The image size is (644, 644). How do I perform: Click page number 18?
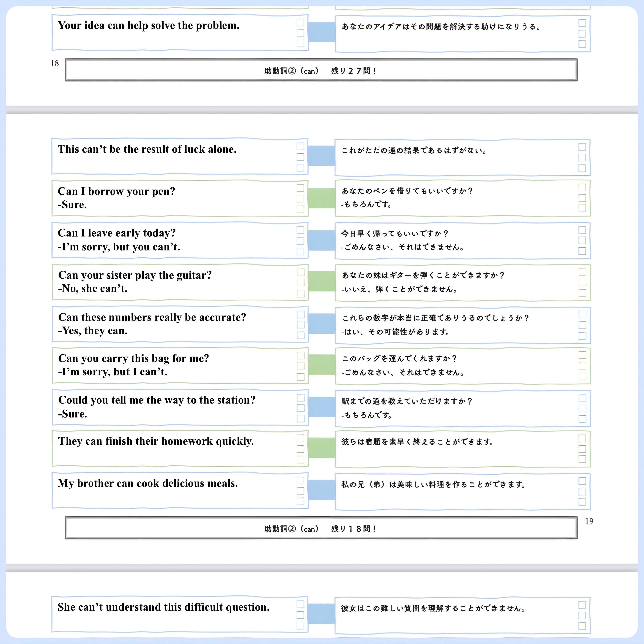(55, 64)
